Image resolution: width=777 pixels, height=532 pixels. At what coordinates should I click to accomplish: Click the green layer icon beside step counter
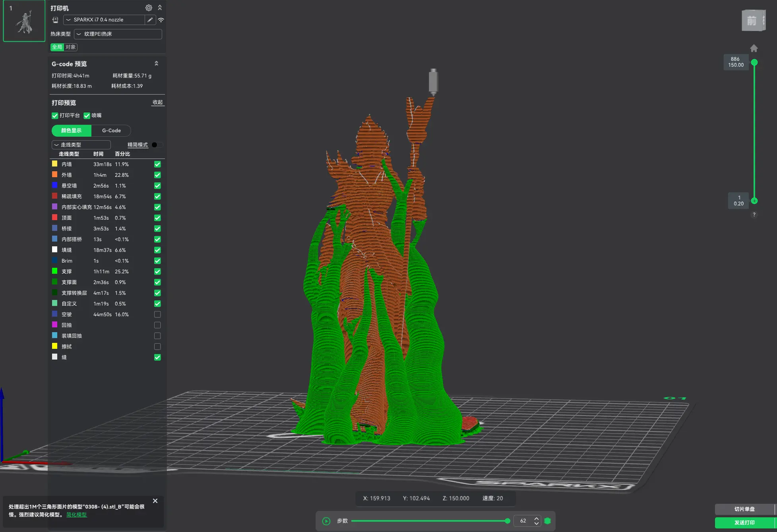click(547, 521)
